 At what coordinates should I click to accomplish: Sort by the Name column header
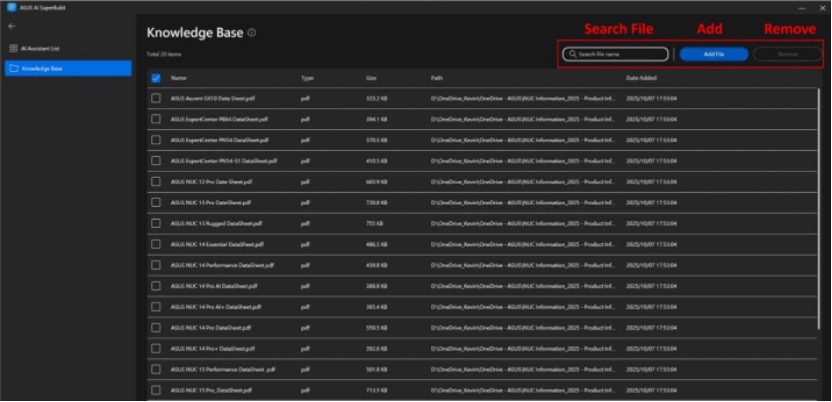pyautogui.click(x=178, y=78)
